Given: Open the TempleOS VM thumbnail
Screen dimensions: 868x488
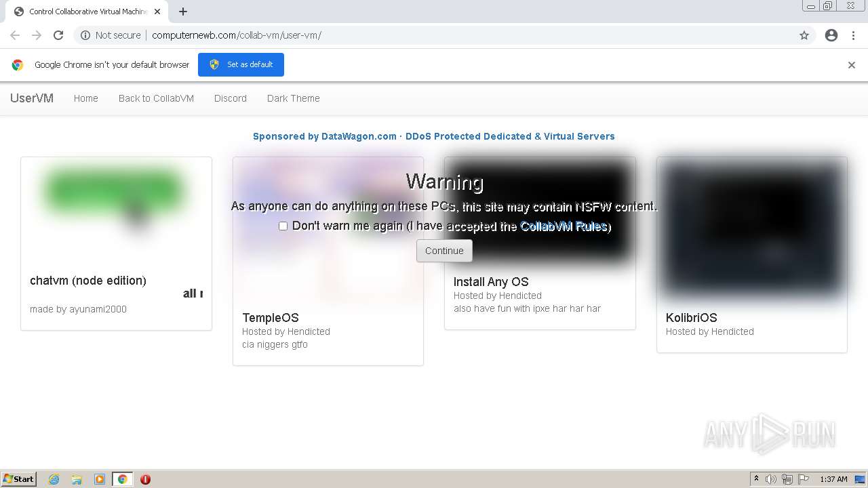Looking at the screenshot, I should point(328,230).
